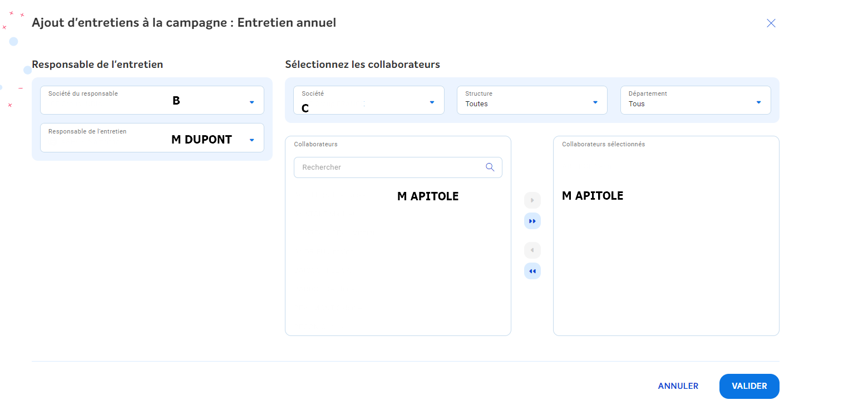Open the Responsable de l'entretien dropdown
The width and height of the screenshot is (868, 415).
(251, 140)
